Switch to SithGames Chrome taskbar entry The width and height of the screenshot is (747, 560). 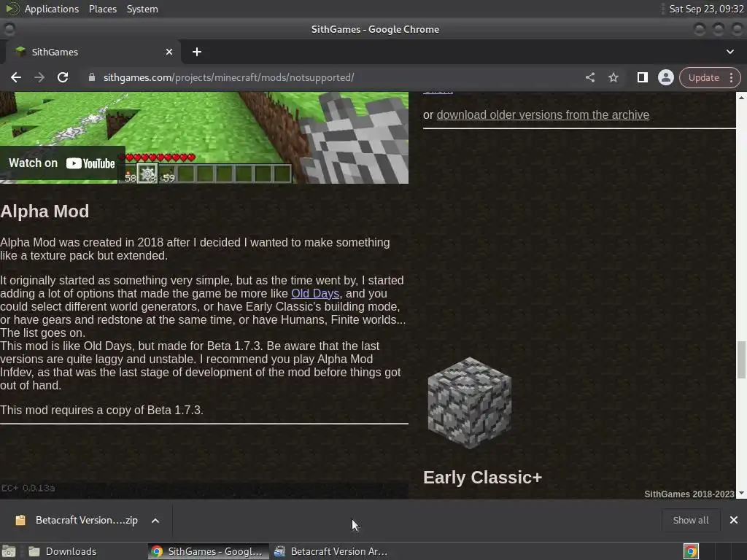(x=207, y=551)
